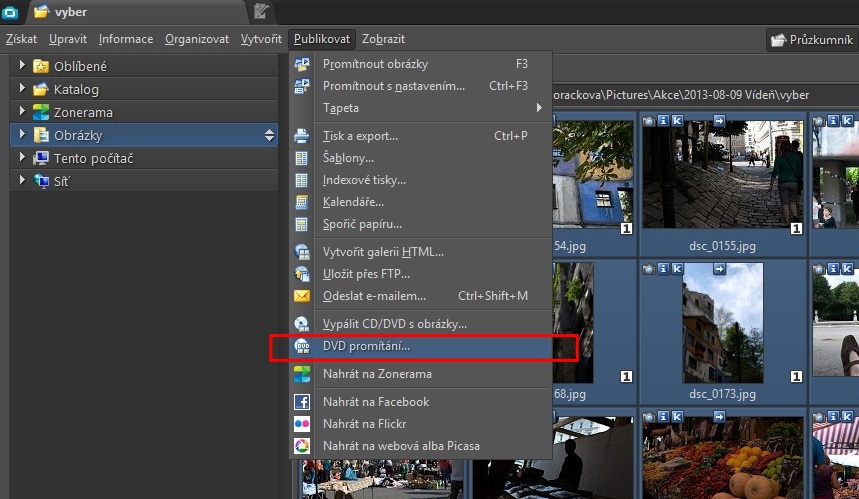
Task: Click the Síť network icon
Action: 41,181
